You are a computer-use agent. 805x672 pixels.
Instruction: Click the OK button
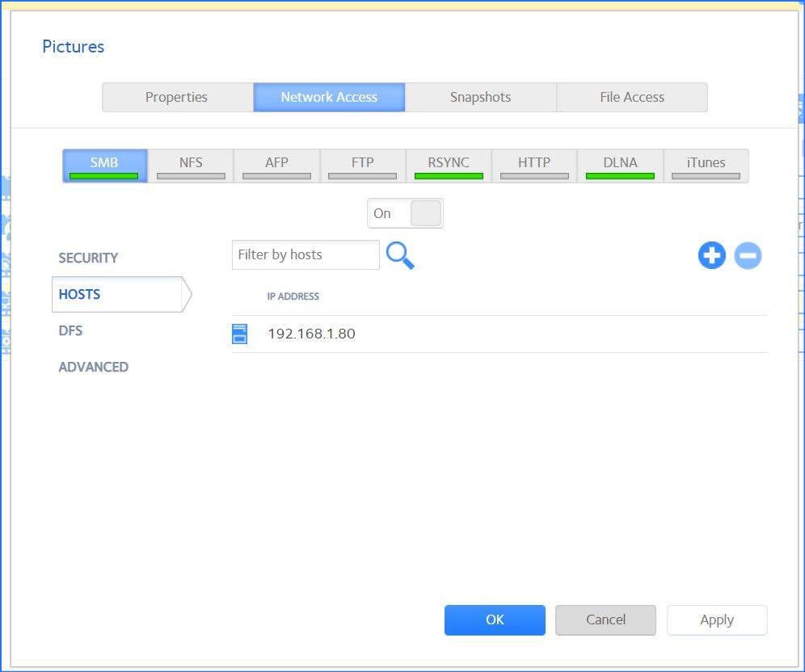(x=495, y=619)
